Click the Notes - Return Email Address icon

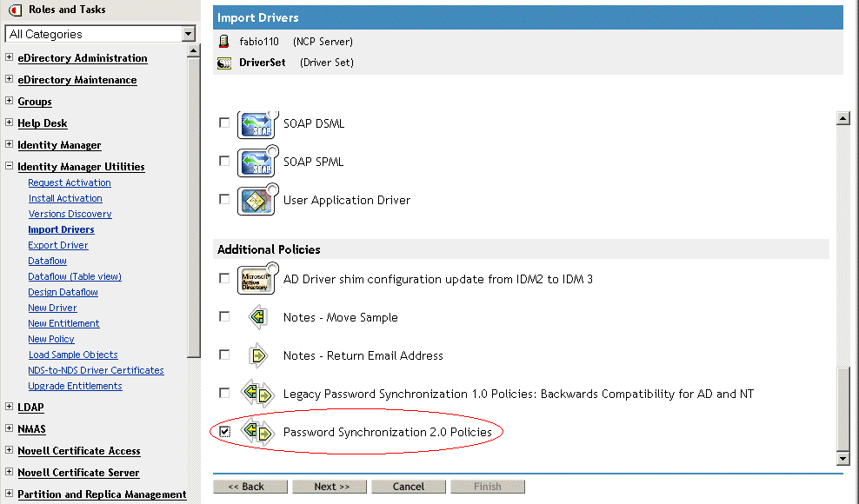pos(256,355)
